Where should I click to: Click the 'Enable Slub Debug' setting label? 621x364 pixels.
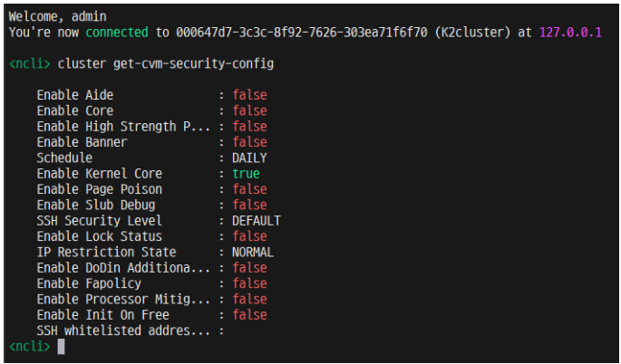pyautogui.click(x=96, y=205)
